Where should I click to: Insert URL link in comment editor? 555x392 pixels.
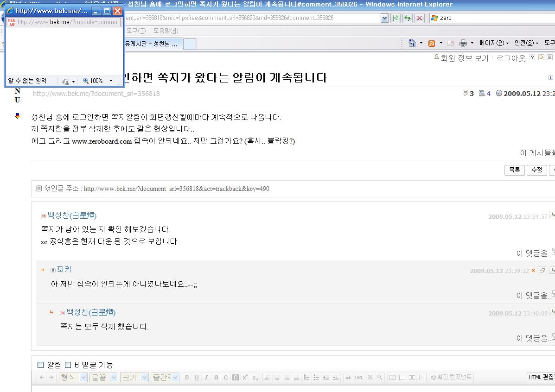[359, 378]
